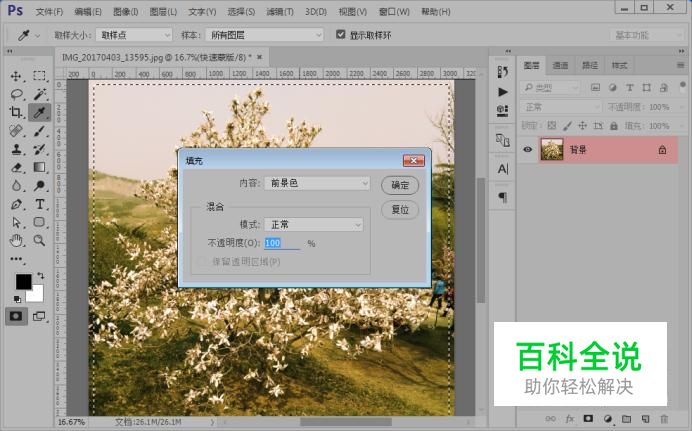This screenshot has width=692, height=431.
Task: Select the Rectangular Marquee tool
Action: tap(39, 76)
